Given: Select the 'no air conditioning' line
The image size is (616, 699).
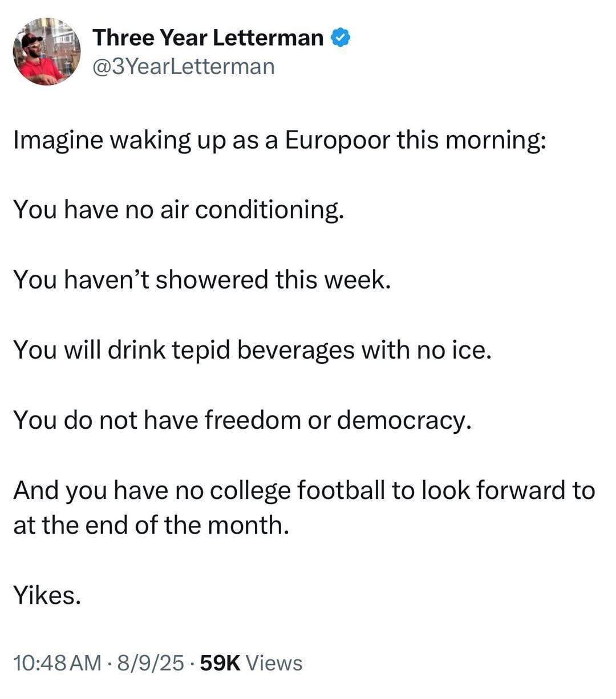Looking at the screenshot, I should point(179,210).
